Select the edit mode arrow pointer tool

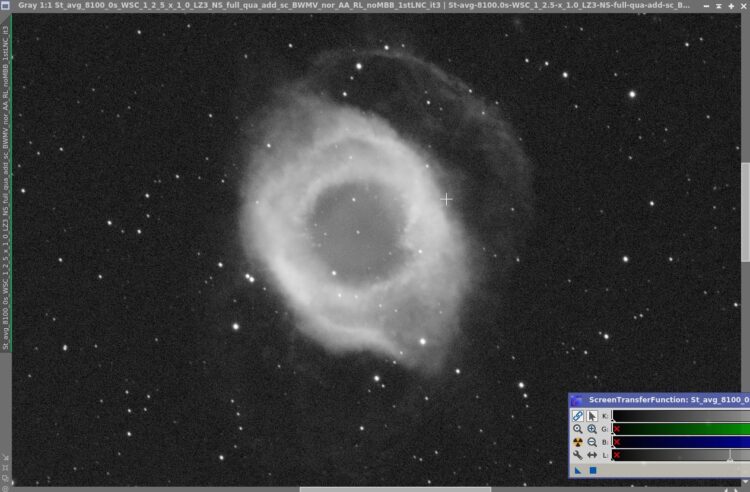click(x=592, y=416)
